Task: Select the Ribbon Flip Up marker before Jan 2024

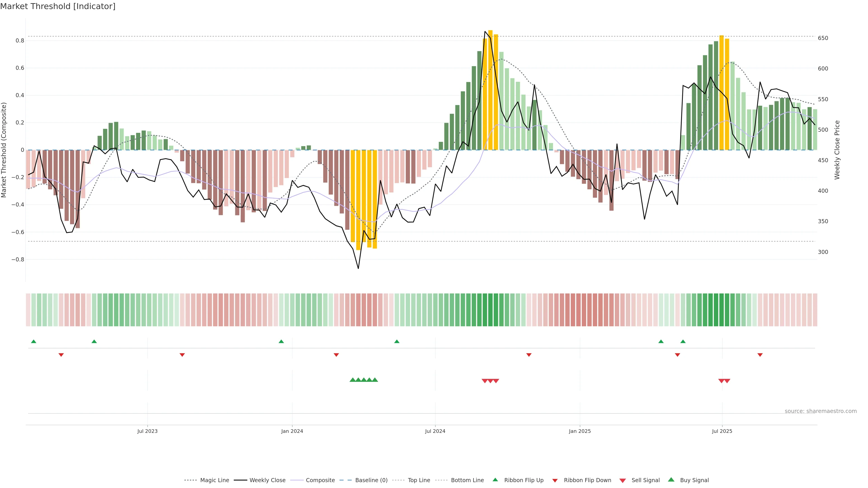Action: [281, 342]
